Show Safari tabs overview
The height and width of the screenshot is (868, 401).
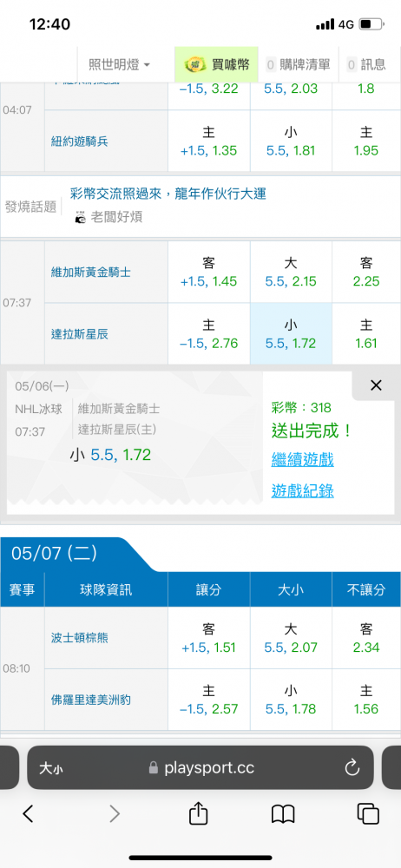(x=368, y=813)
